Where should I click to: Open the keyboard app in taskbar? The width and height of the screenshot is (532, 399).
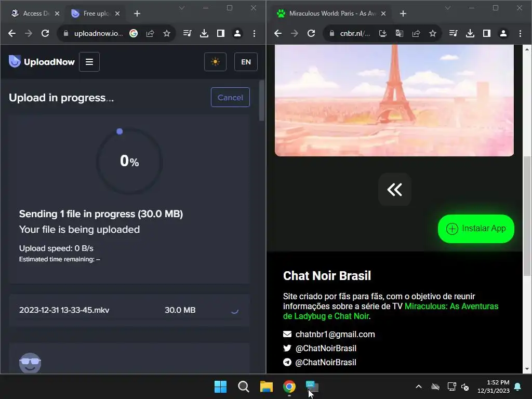click(x=312, y=387)
